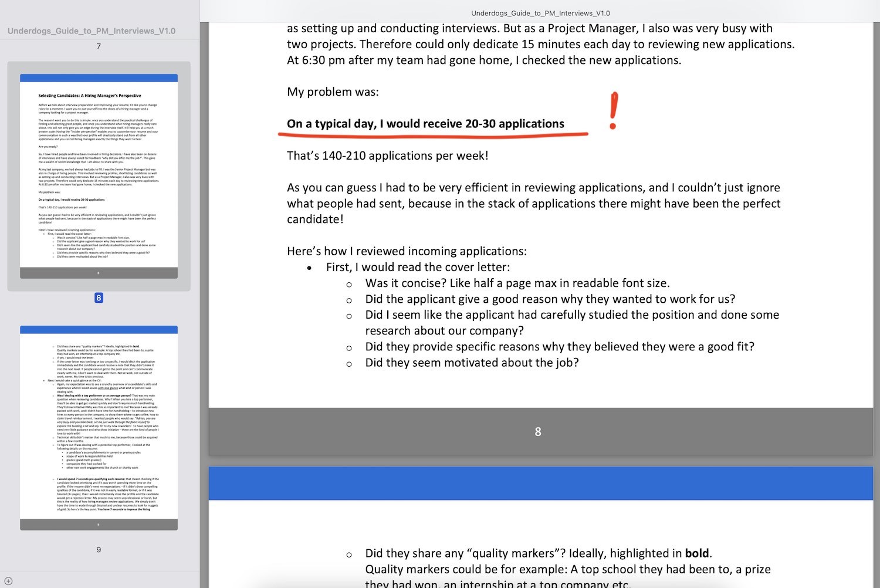Click the page label 9 in sidebar
Image resolution: width=880 pixels, height=588 pixels.
tap(99, 550)
